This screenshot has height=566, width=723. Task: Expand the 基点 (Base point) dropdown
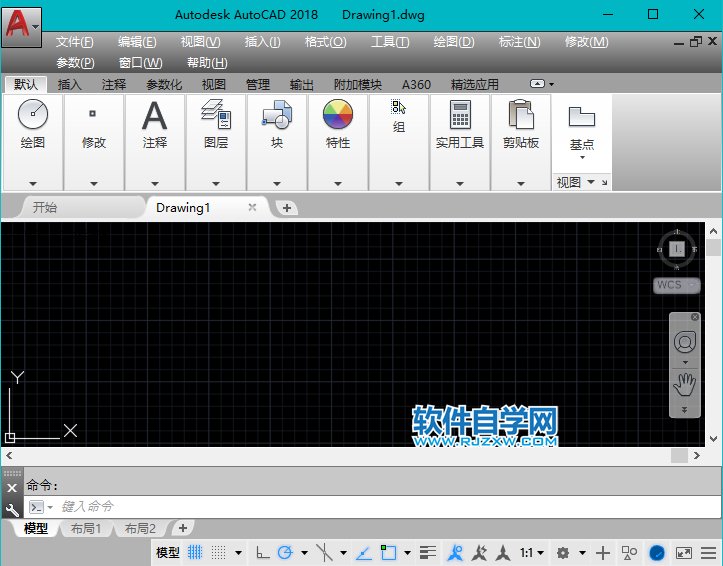[582, 157]
